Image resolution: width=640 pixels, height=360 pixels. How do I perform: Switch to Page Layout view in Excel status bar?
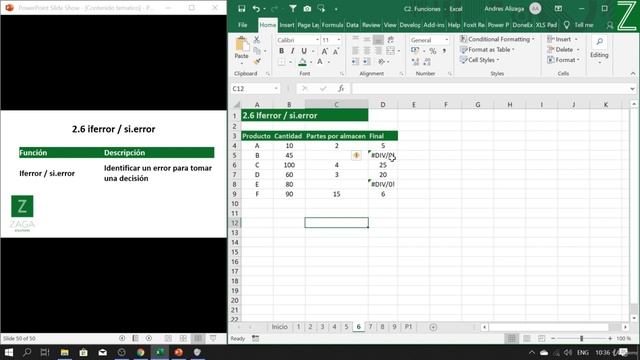(x=527, y=338)
